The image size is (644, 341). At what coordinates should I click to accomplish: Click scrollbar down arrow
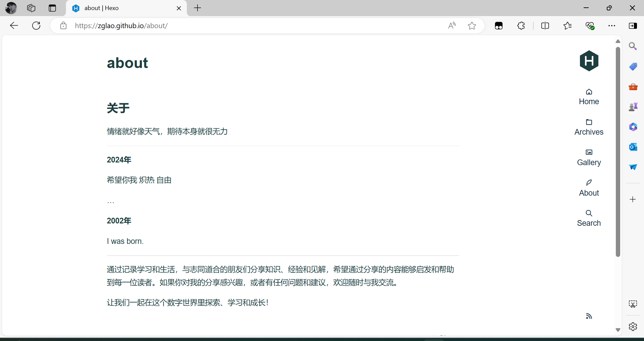point(618,330)
